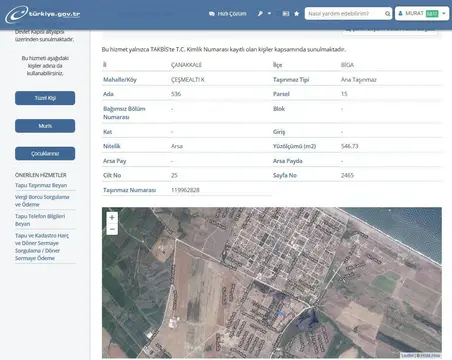Viewport: 452px width, 360px height.
Task: Click the favorites star icon
Action: pyautogui.click(x=297, y=14)
